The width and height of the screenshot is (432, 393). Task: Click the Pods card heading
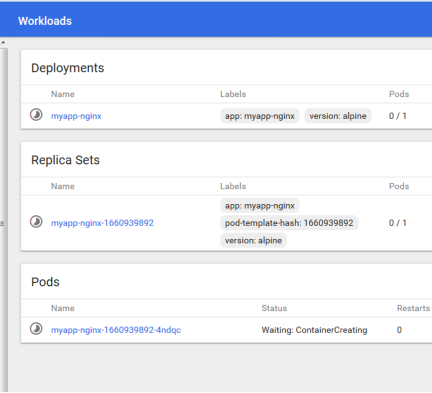45,282
